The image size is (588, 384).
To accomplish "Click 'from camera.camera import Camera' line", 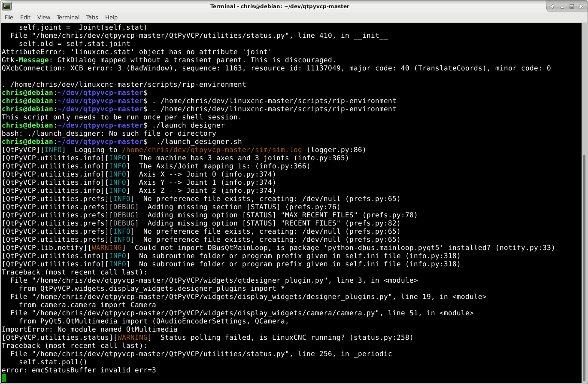I will coord(88,305).
